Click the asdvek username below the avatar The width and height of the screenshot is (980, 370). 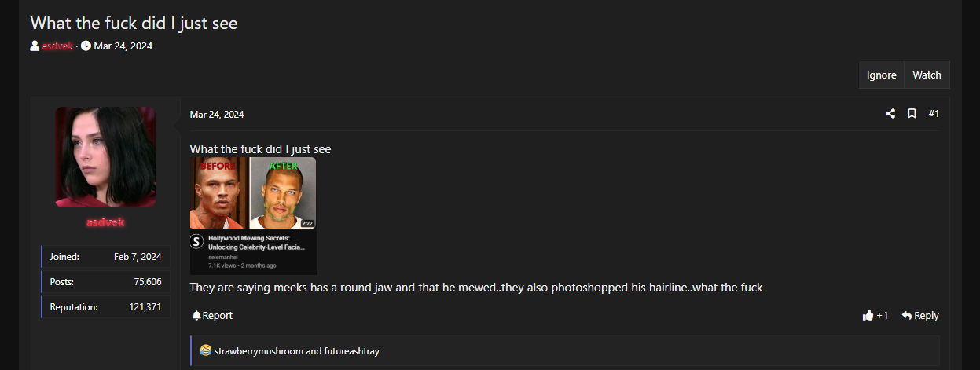105,222
